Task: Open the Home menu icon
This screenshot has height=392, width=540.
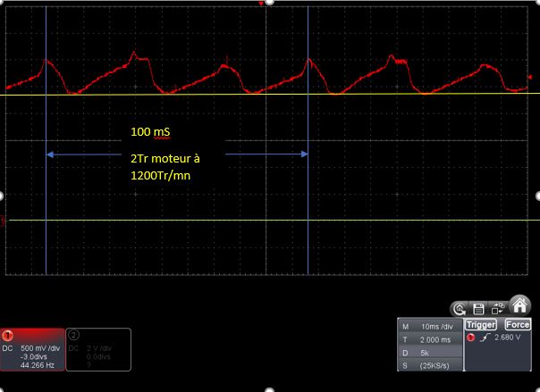Action: coord(519,305)
